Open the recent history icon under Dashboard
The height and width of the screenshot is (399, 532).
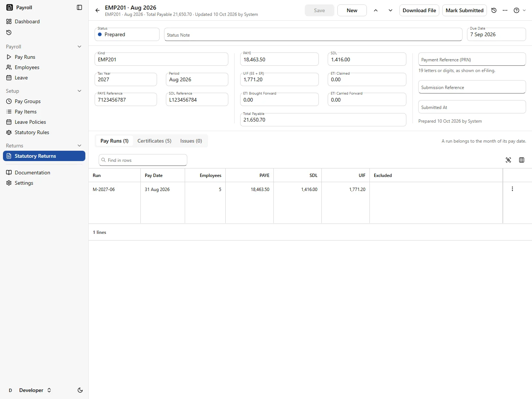[9, 33]
